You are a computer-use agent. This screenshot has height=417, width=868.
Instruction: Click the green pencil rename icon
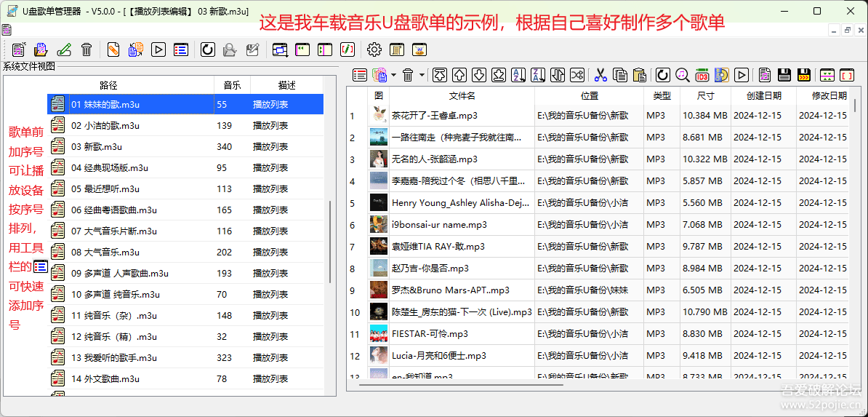click(64, 49)
